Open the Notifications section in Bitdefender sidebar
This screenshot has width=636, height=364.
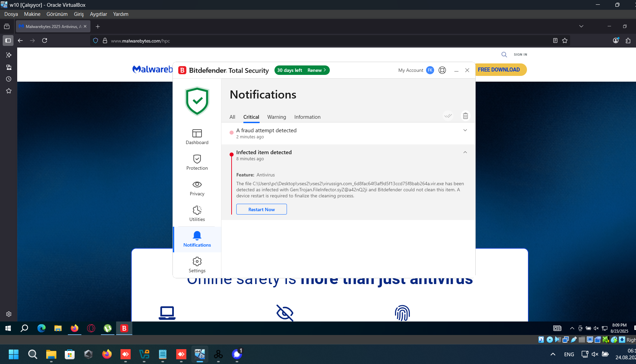pos(197,239)
